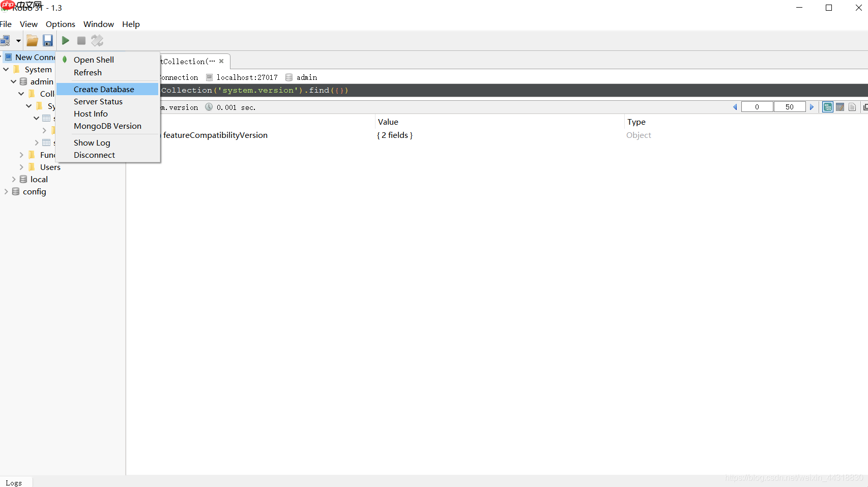Collapse the nested System folder under Collections
Screen dimensions: 868x487
click(x=29, y=106)
